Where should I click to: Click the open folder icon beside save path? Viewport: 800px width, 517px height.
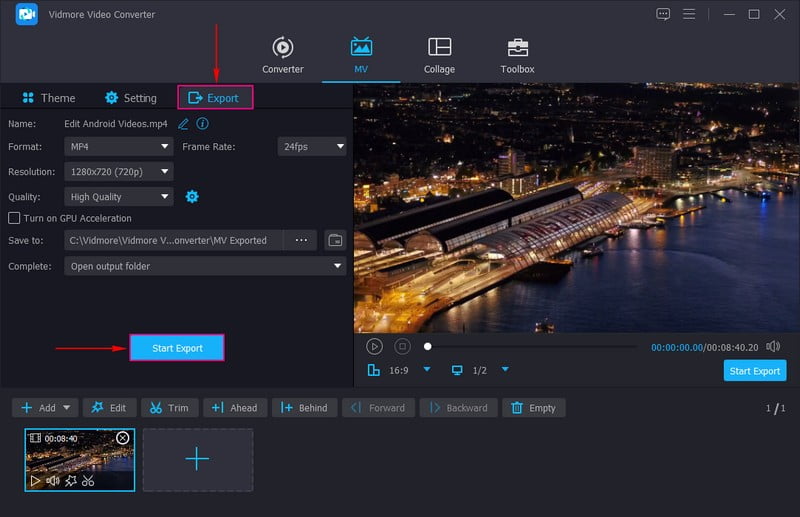click(x=335, y=240)
